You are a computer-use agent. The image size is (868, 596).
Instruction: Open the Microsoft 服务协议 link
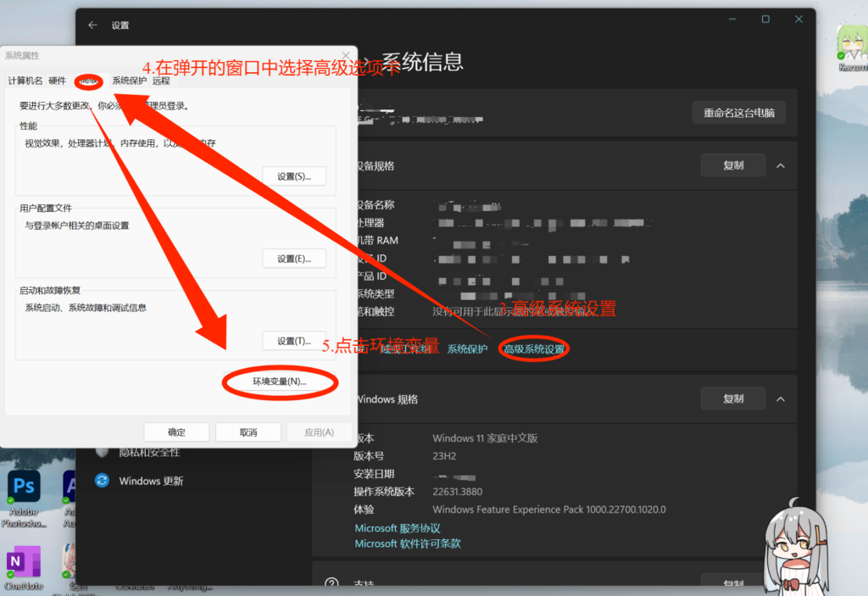tap(398, 528)
